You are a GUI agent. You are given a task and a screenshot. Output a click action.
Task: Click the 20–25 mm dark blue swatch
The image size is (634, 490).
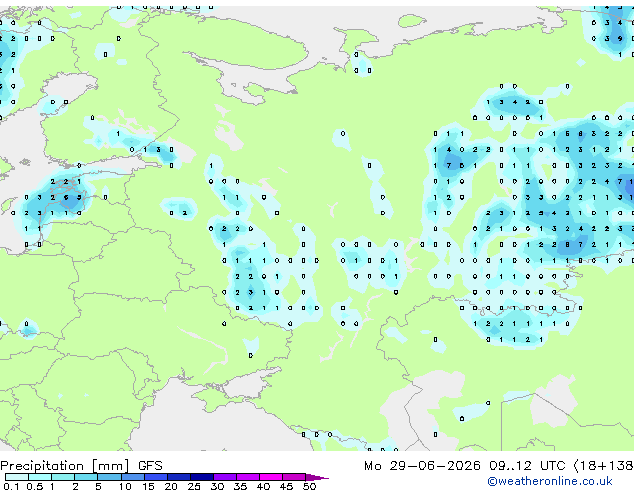178,477
